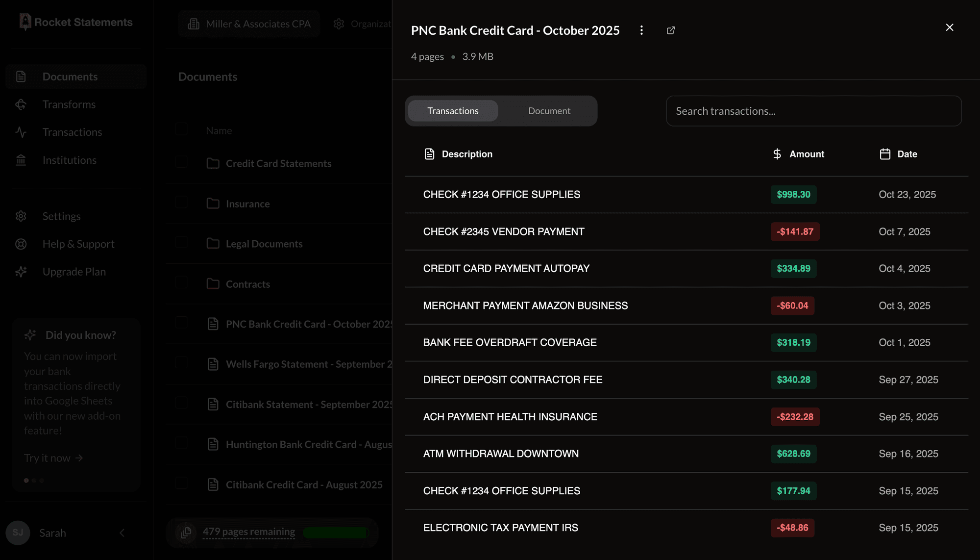980x560 pixels.
Task: Click the Rocket Statements logo
Action: coord(75,22)
